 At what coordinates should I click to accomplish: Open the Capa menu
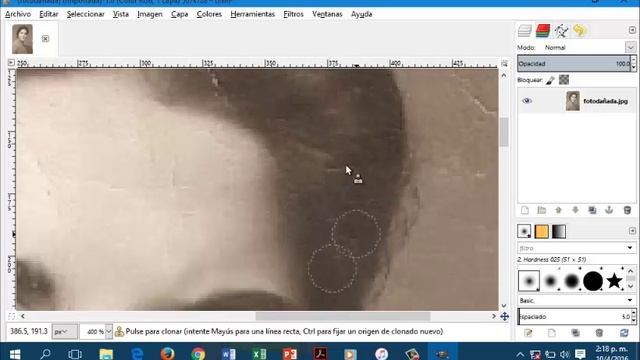(x=180, y=14)
